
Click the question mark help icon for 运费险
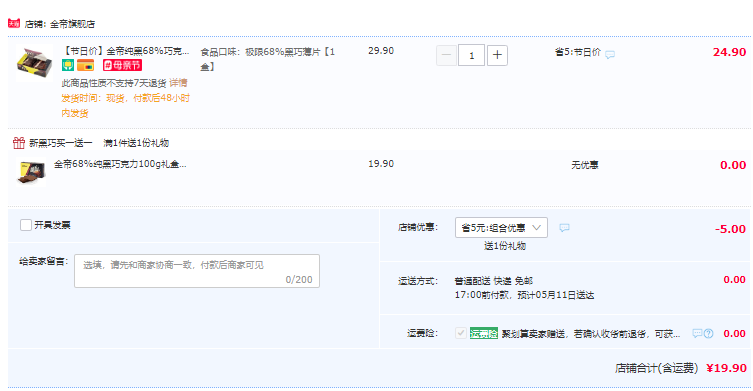[708, 333]
